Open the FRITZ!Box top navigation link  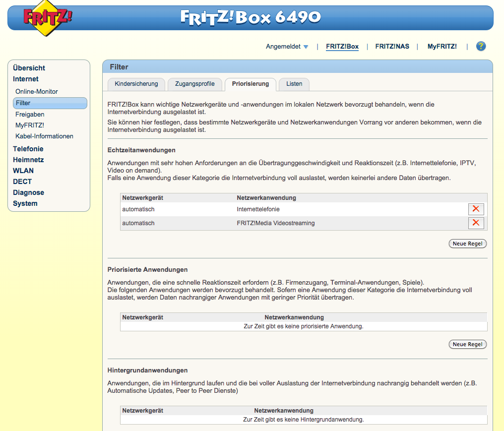[x=342, y=47]
